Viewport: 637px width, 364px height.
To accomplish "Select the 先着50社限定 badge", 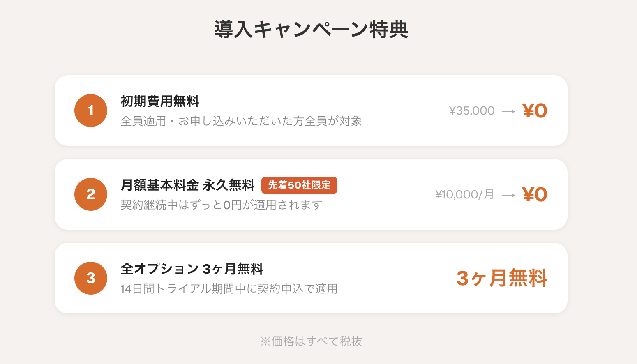I will pyautogui.click(x=299, y=185).
